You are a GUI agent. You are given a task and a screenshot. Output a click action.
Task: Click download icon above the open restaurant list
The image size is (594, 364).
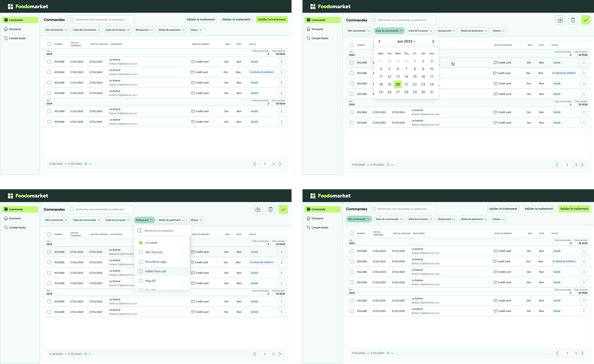tap(258, 209)
